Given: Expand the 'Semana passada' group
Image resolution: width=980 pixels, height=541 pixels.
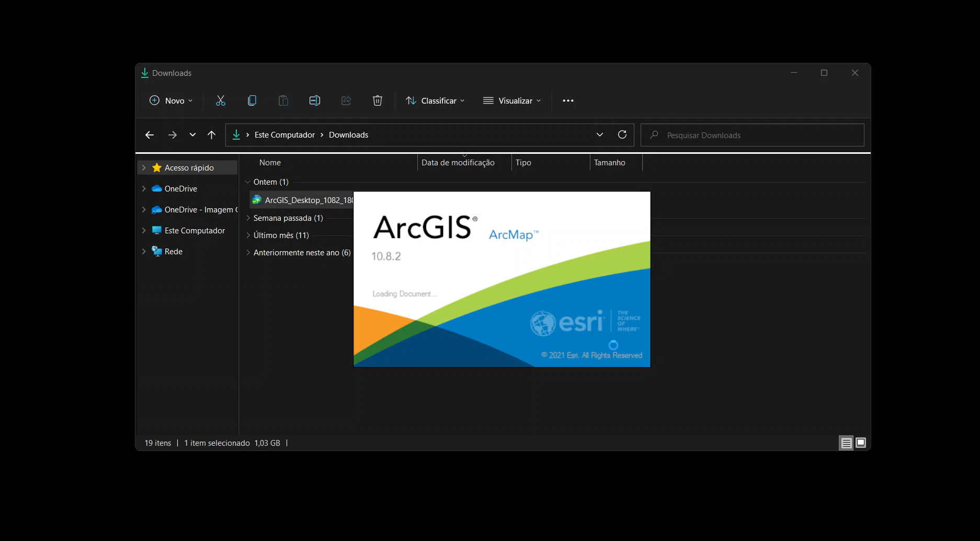Looking at the screenshot, I should coord(247,218).
